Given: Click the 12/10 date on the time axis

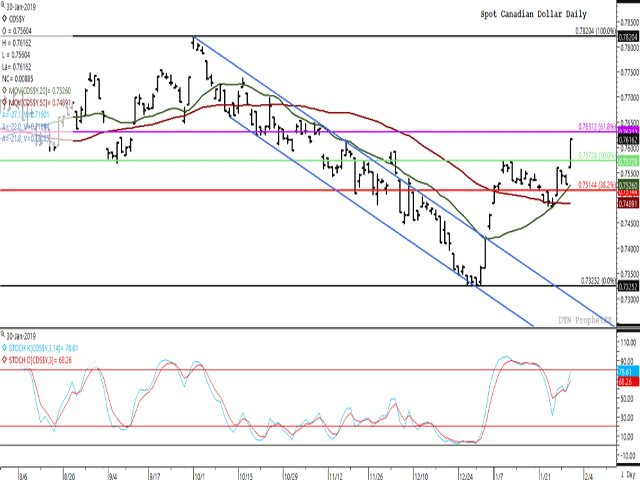Looking at the screenshot, I should click(421, 476).
